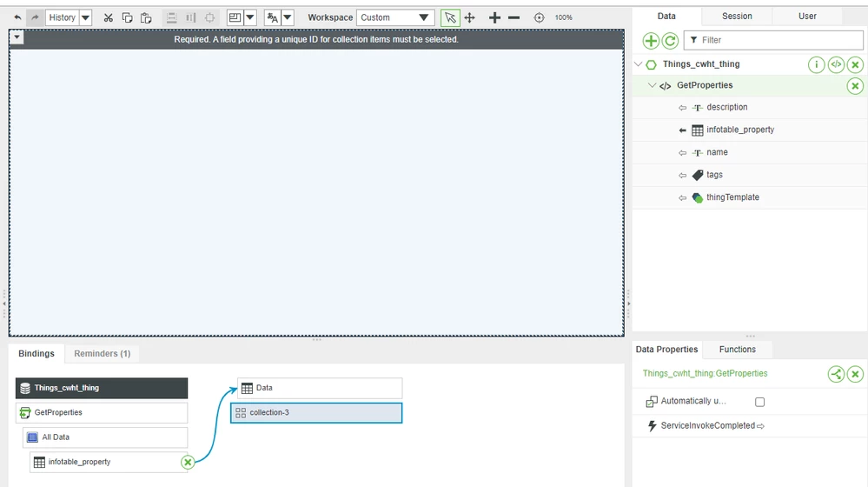Click the description binding arrow

(x=683, y=108)
